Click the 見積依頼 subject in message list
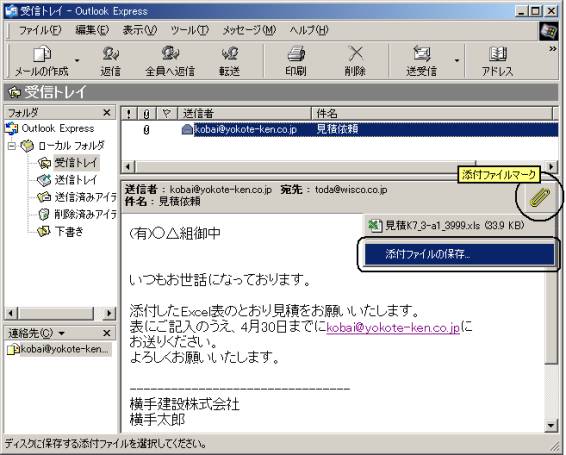 tap(337, 129)
